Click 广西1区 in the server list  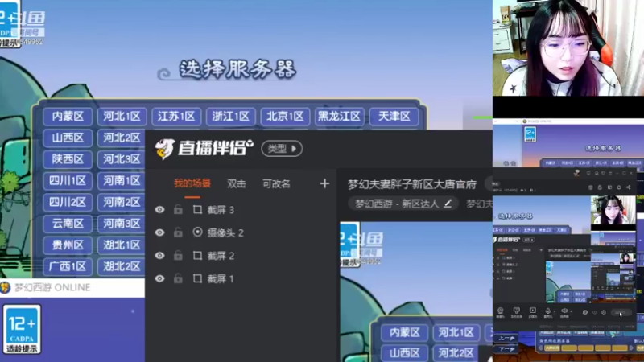pos(68,266)
